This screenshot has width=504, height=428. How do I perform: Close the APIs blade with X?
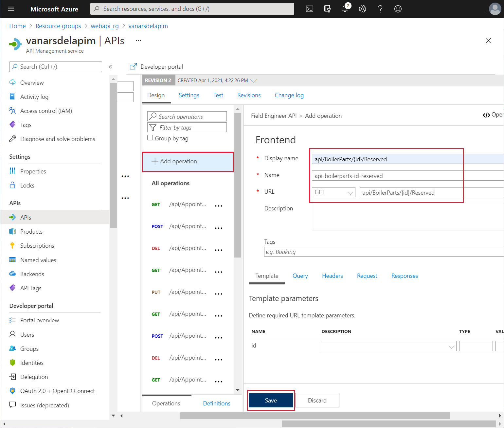488,41
